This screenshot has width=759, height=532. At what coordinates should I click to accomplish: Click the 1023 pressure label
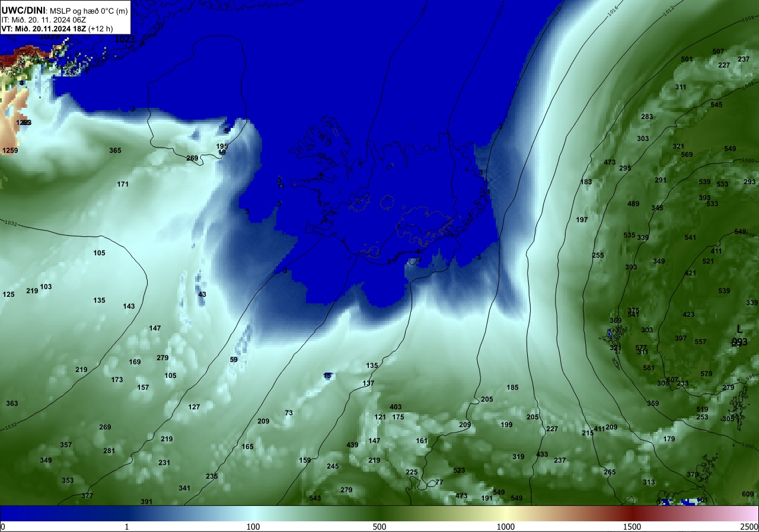(x=125, y=39)
